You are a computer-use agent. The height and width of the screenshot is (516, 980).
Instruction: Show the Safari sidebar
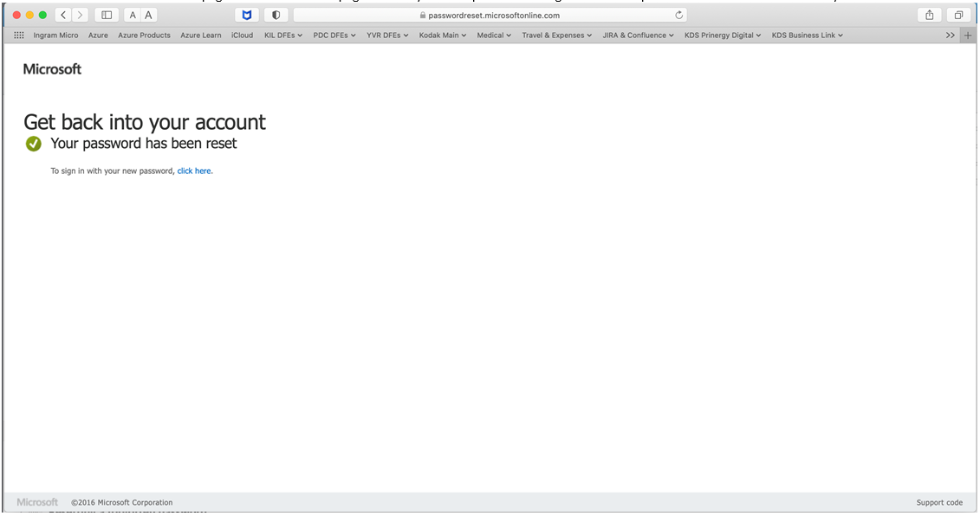click(107, 15)
